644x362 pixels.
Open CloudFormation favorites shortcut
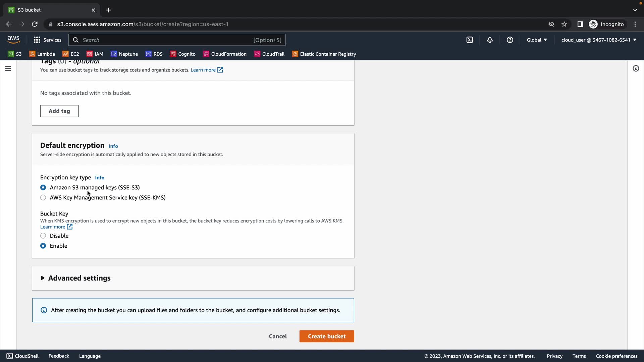[x=225, y=54]
